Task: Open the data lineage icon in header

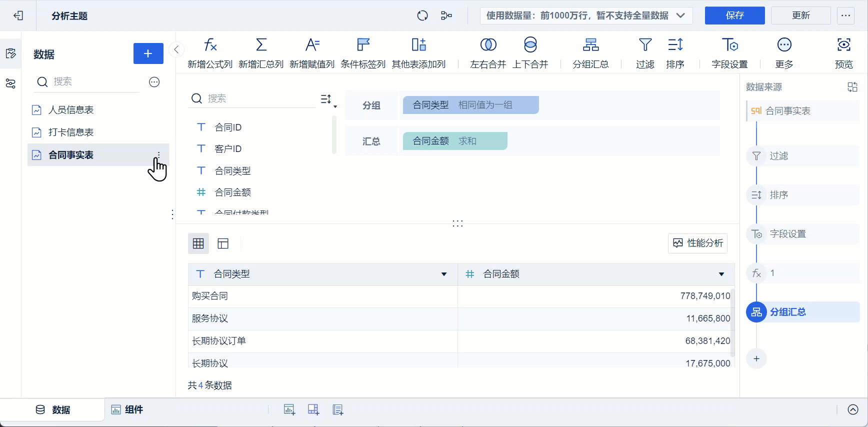Action: (446, 16)
